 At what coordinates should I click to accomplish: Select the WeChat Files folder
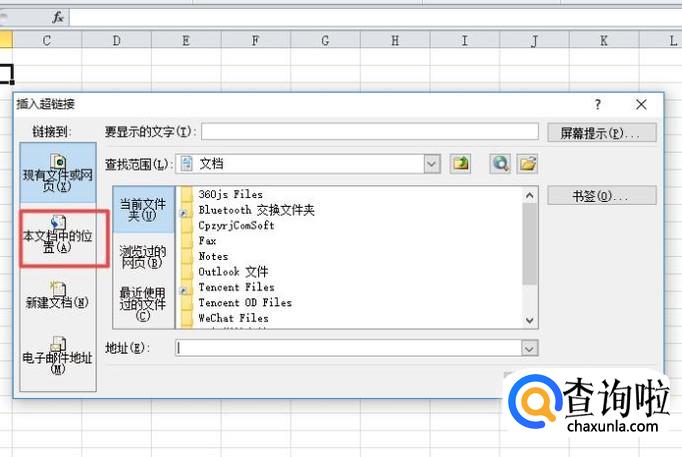pyautogui.click(x=234, y=318)
